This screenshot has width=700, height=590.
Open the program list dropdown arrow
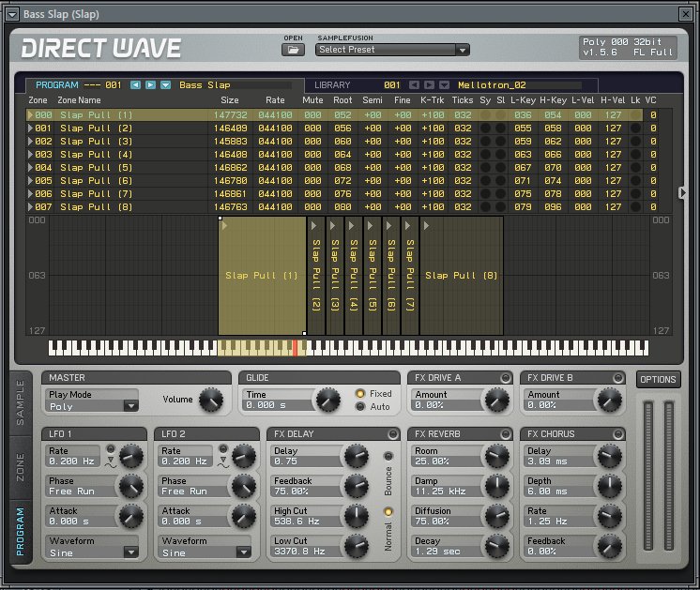point(166,84)
